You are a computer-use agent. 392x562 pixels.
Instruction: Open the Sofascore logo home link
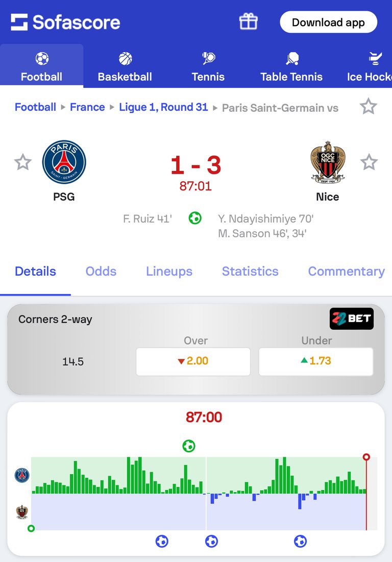click(x=65, y=22)
